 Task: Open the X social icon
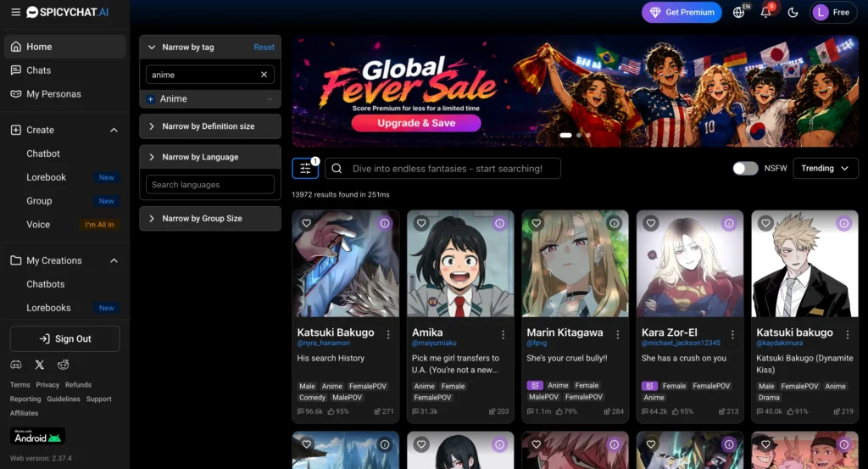pyautogui.click(x=39, y=365)
